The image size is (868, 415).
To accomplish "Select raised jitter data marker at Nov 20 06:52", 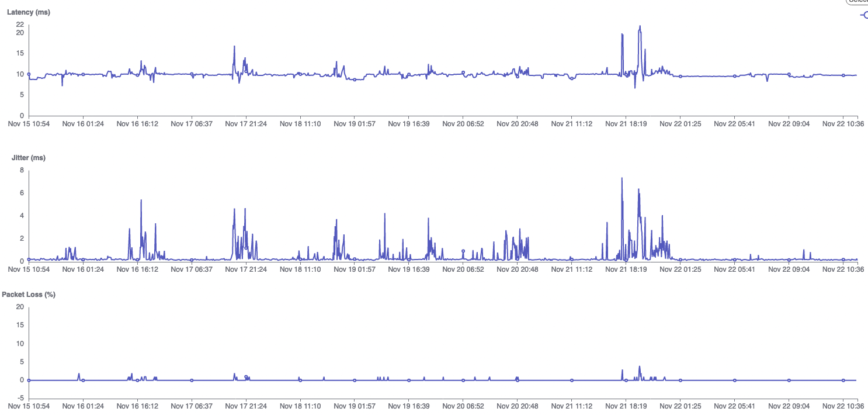I will pyautogui.click(x=463, y=251).
